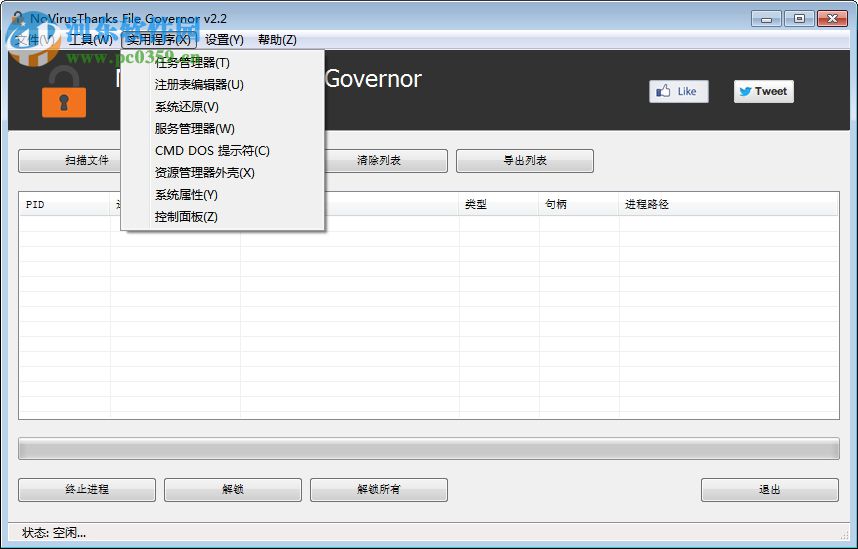Click the 导出列表 button
The width and height of the screenshot is (858, 549).
(x=525, y=161)
